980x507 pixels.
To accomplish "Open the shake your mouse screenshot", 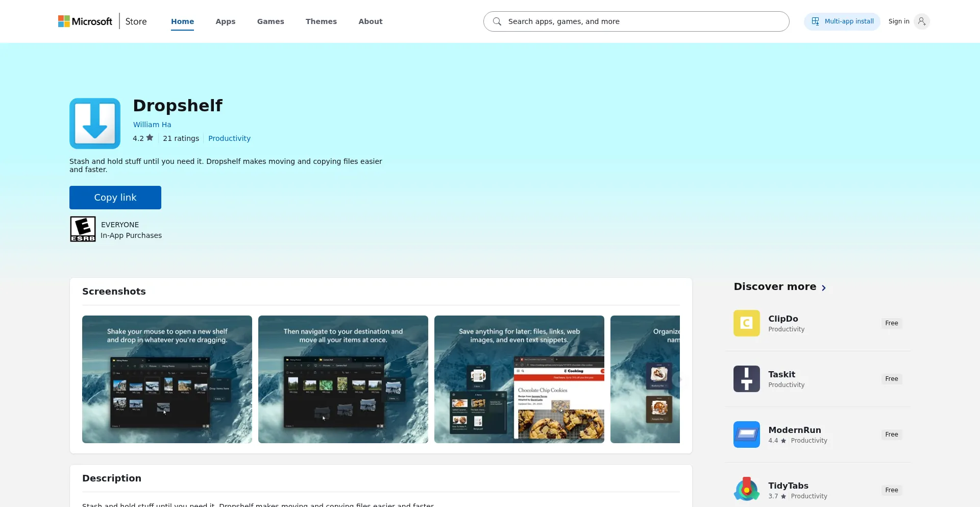I will (167, 379).
